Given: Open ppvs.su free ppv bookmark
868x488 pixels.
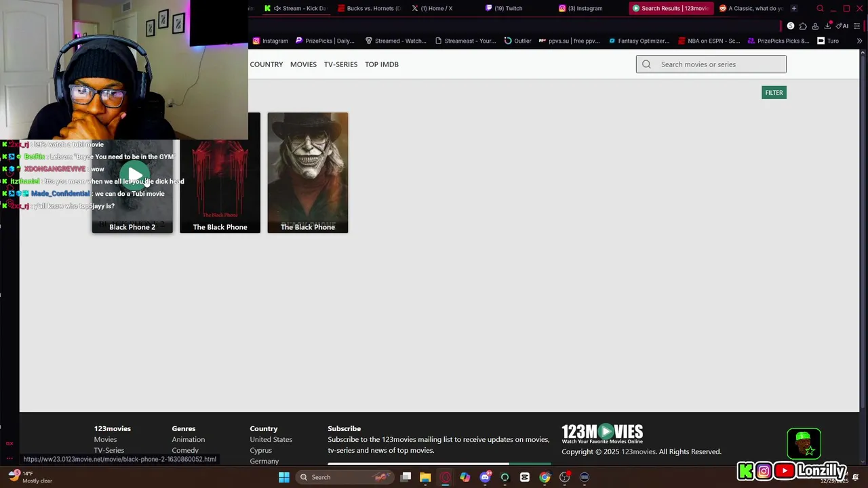Looking at the screenshot, I should (570, 41).
